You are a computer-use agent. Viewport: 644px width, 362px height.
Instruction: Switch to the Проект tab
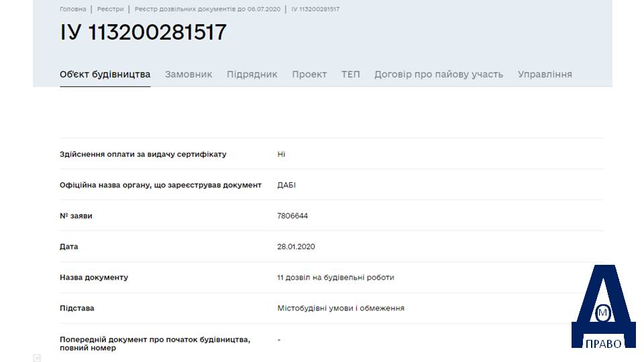click(x=309, y=74)
